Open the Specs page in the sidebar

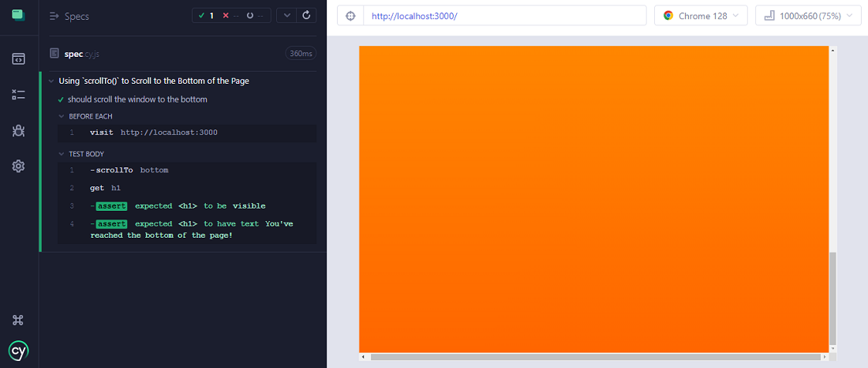[18, 58]
